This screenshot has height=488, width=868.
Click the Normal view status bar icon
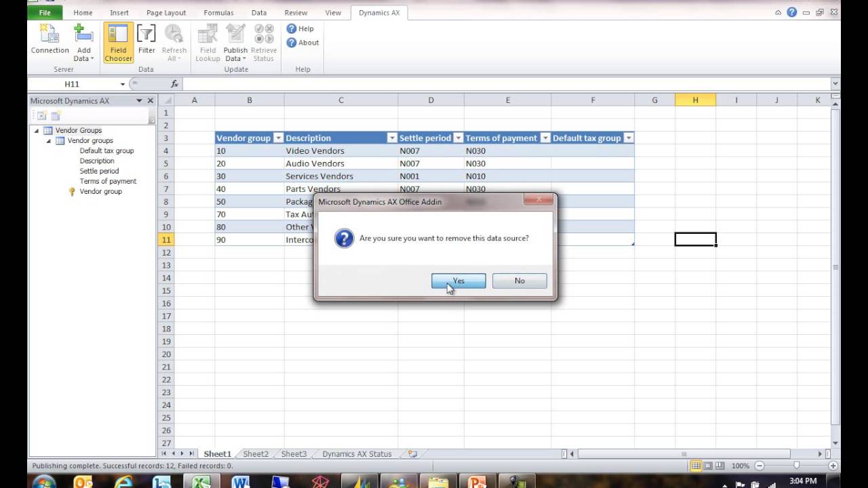696,466
